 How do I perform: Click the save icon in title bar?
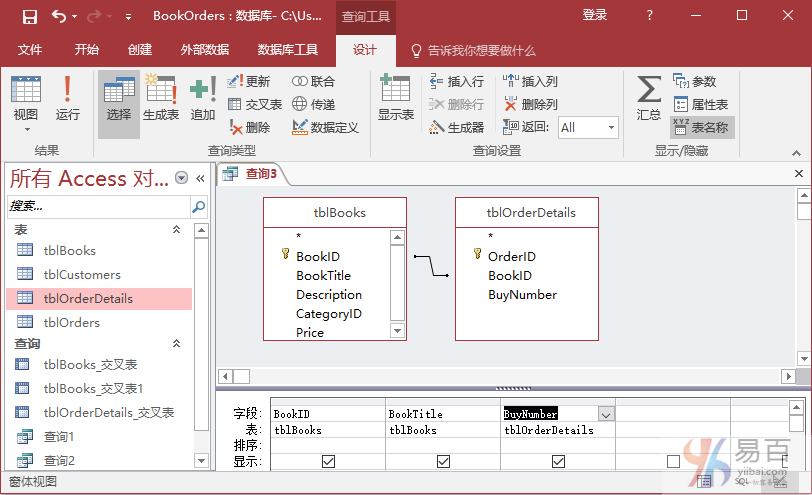pyautogui.click(x=30, y=16)
